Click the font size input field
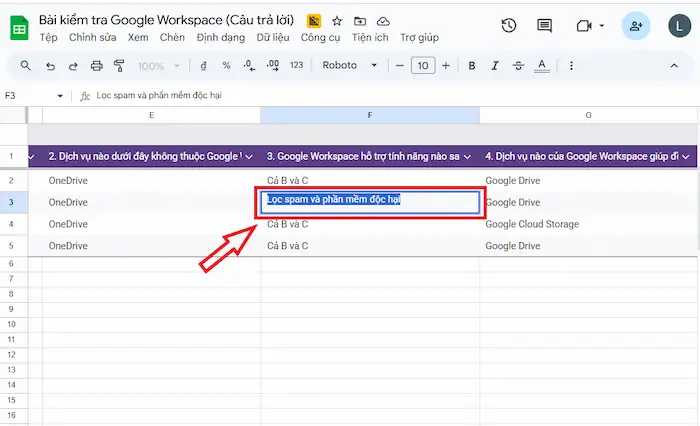Screen dimensions: 700x426 [x=422, y=66]
